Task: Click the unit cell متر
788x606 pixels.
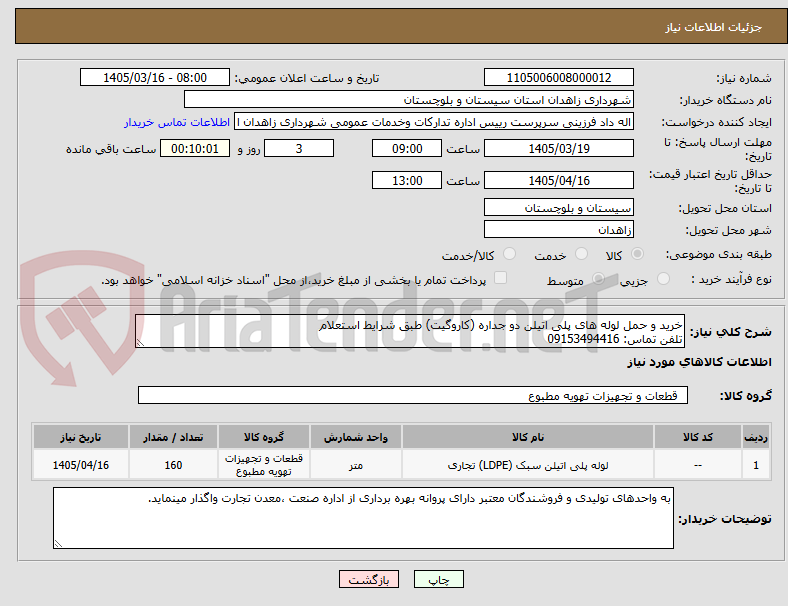Action: pos(356,465)
